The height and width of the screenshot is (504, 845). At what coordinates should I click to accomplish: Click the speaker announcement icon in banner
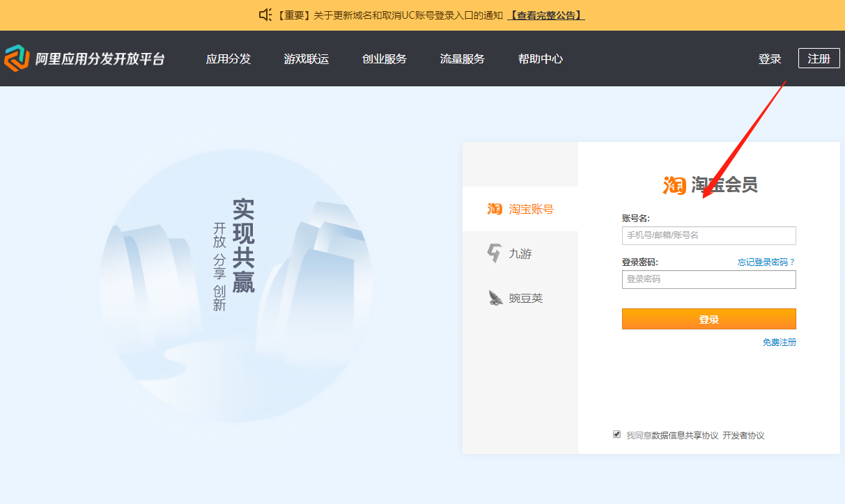(265, 15)
